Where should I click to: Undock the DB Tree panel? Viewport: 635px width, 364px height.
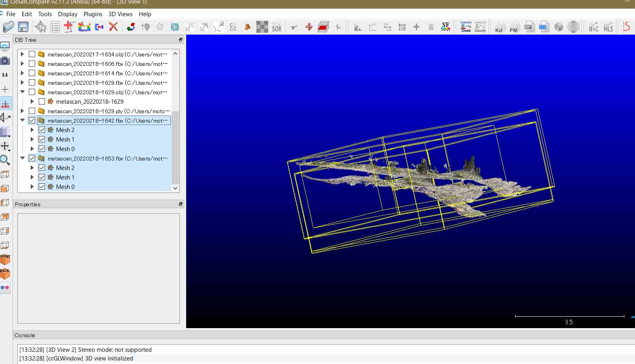[180, 40]
